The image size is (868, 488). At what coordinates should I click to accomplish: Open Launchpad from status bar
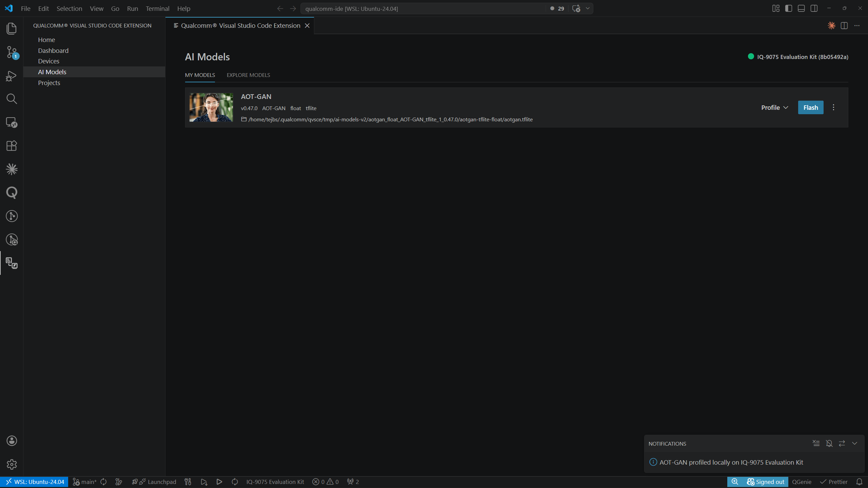tap(154, 482)
